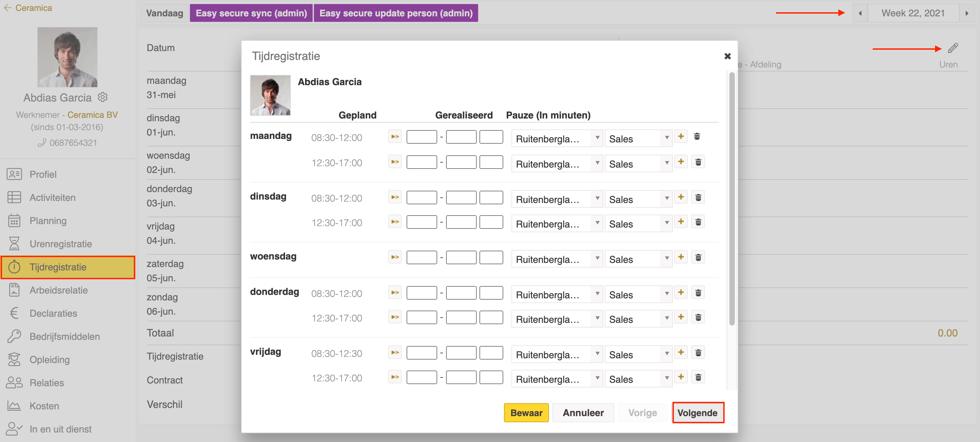Delete the maandag 08:30-12:00 row via trash icon

(x=697, y=136)
